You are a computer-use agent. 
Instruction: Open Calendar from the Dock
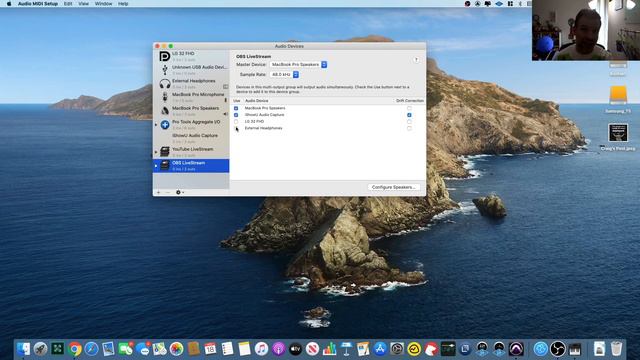[x=210, y=349]
